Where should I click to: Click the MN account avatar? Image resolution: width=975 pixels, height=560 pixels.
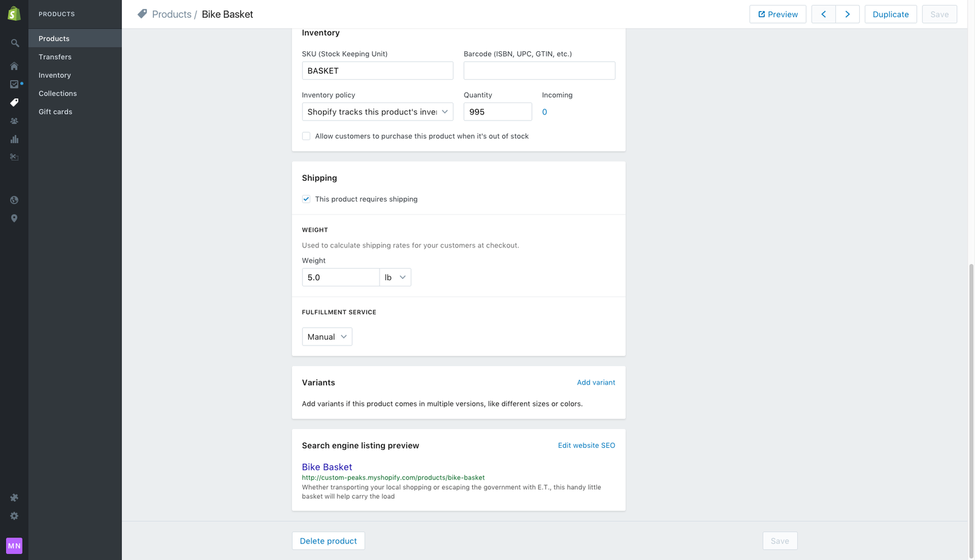pos(14,545)
